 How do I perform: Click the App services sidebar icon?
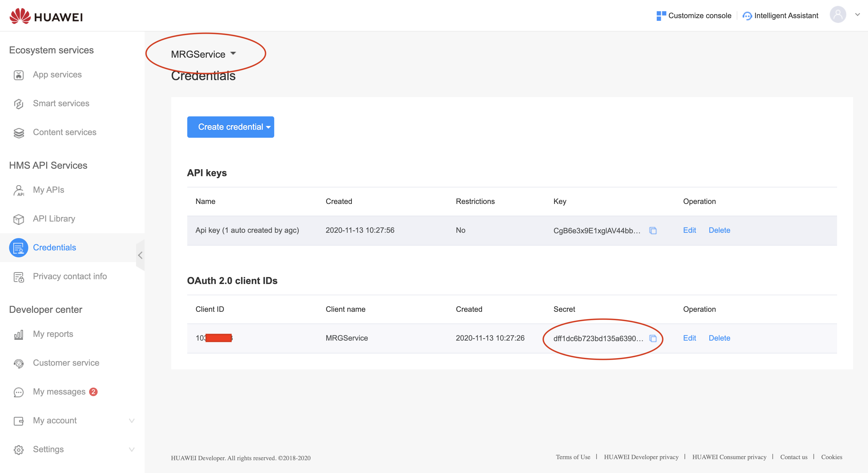[x=18, y=75]
